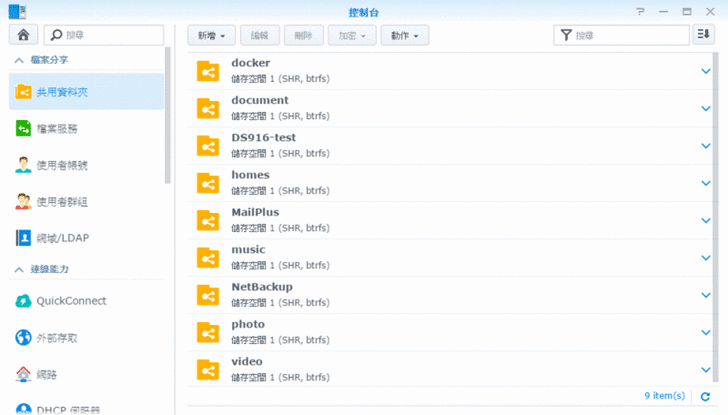
Task: Open QuickConnect in the sidebar
Action: tap(86, 301)
